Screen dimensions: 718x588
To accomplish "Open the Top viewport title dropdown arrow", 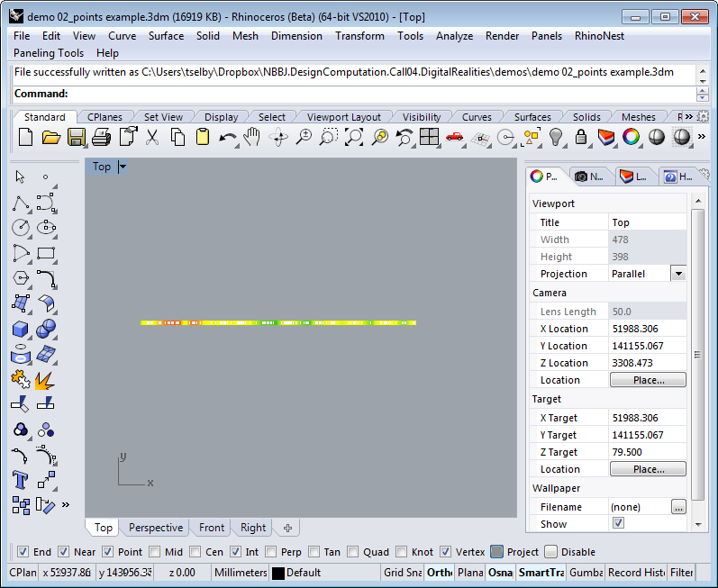I will point(123,167).
